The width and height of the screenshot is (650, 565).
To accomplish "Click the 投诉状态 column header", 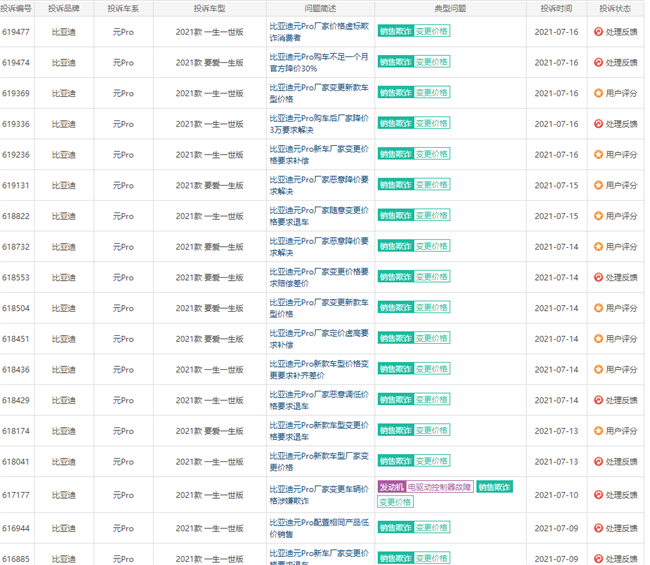I will [615, 8].
